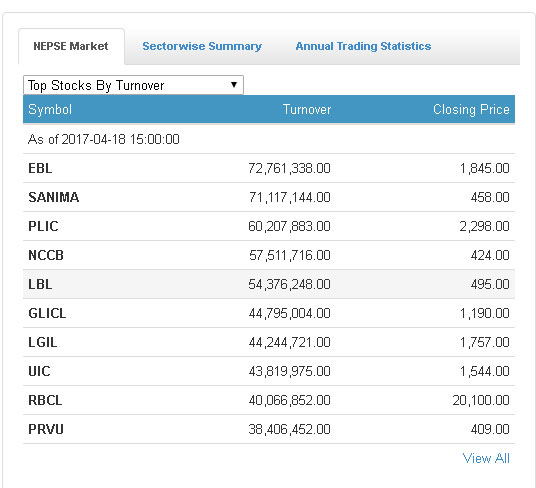Click NCCB closing price 424.00
536x488 pixels.
[x=490, y=256]
